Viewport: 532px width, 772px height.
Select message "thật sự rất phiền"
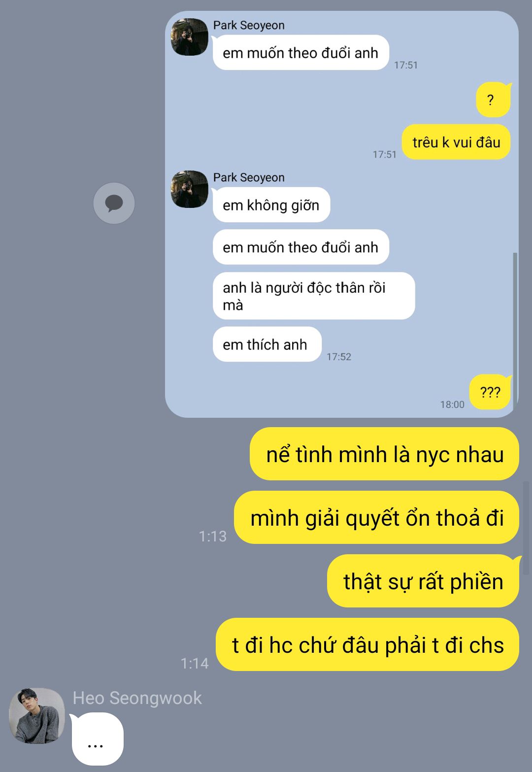pyautogui.click(x=423, y=581)
